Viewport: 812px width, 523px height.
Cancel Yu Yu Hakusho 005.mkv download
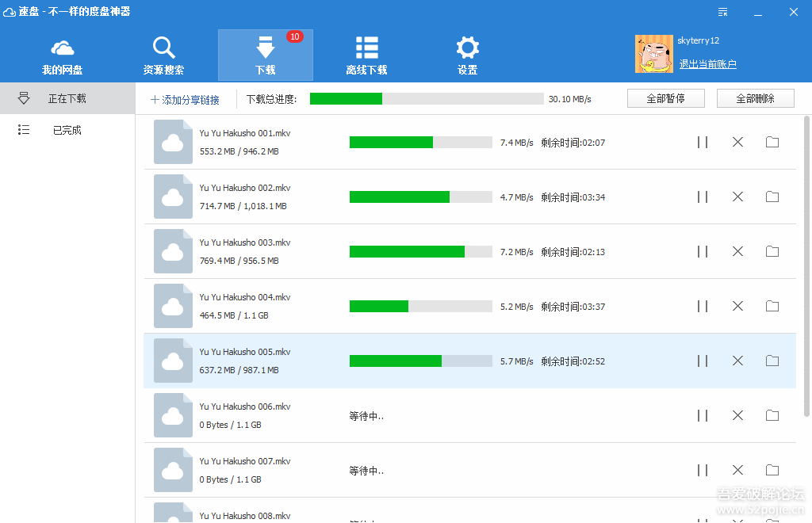[x=737, y=361]
